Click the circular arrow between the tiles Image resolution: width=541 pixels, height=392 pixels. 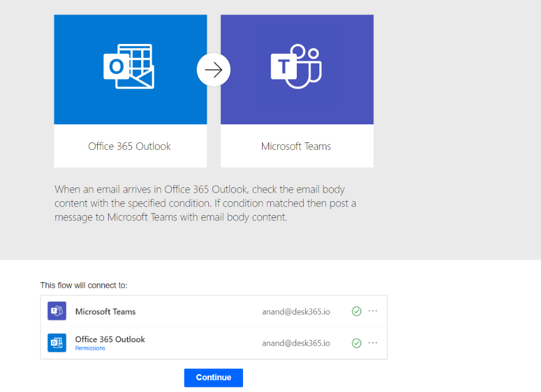pyautogui.click(x=214, y=70)
